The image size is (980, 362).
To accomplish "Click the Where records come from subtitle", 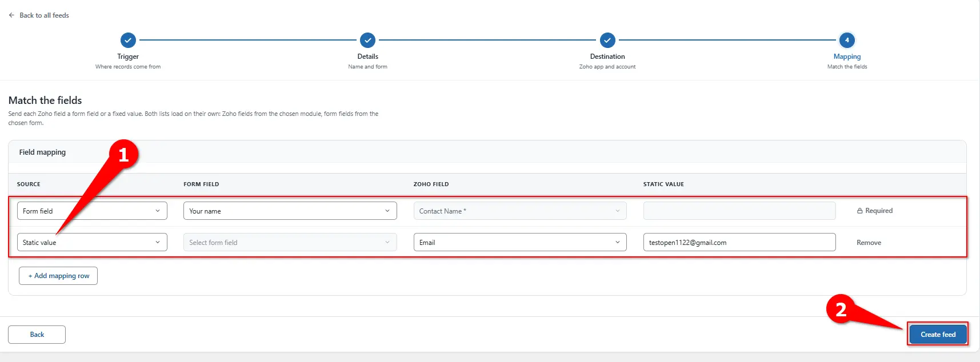I will click(x=128, y=67).
